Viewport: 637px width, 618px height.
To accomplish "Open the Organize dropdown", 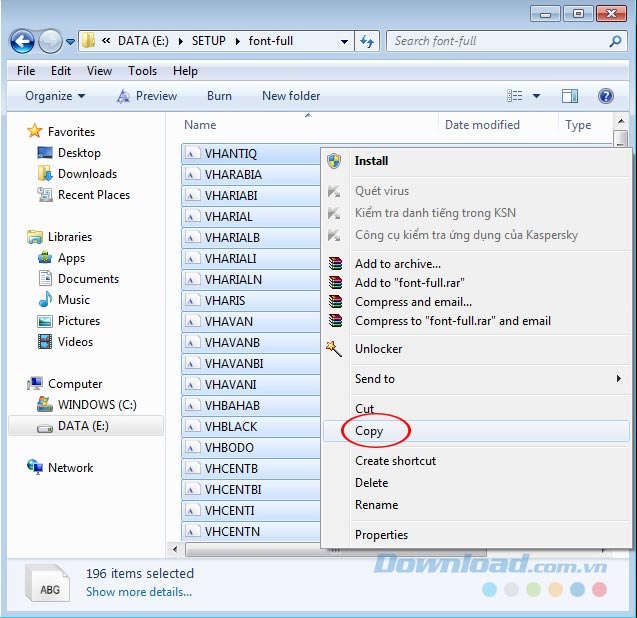I will [55, 96].
